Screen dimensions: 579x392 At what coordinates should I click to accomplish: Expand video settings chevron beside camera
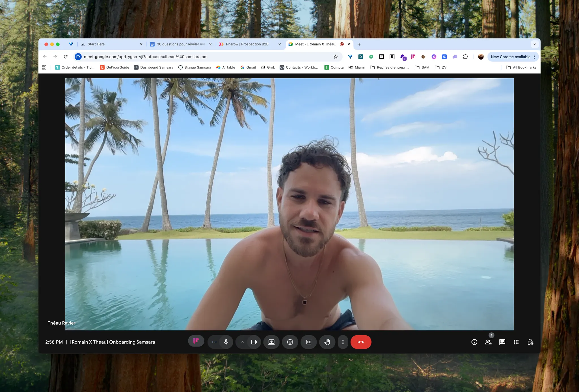point(242,342)
